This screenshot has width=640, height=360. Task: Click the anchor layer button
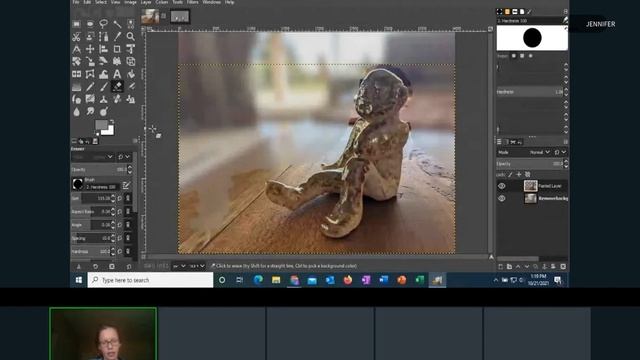tap(544, 267)
